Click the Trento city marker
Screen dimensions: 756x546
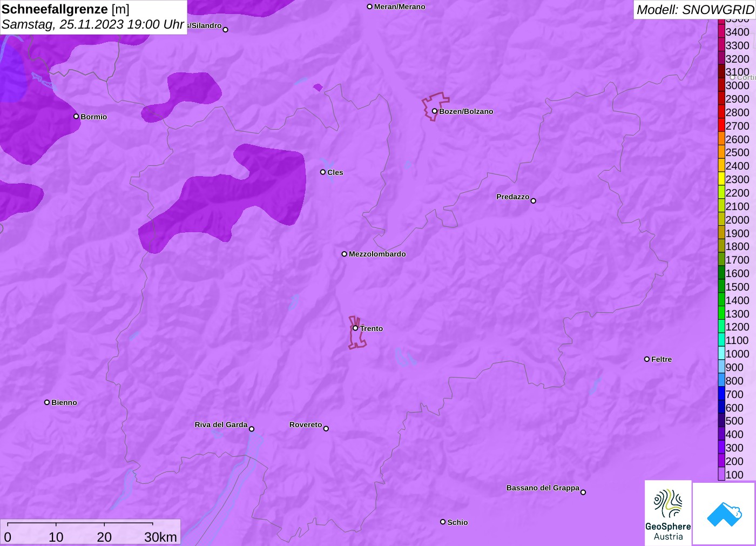coord(355,328)
